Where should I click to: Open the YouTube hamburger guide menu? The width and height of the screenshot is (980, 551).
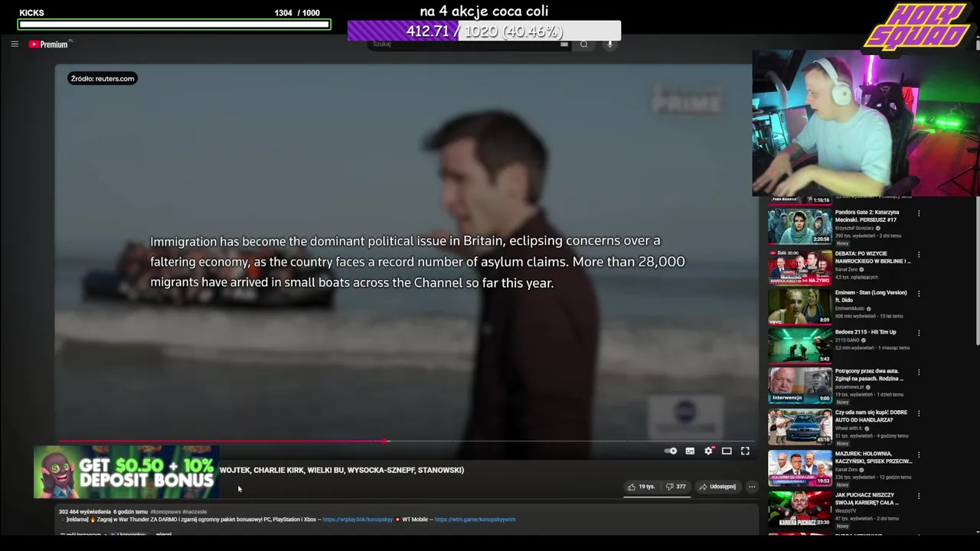click(15, 44)
